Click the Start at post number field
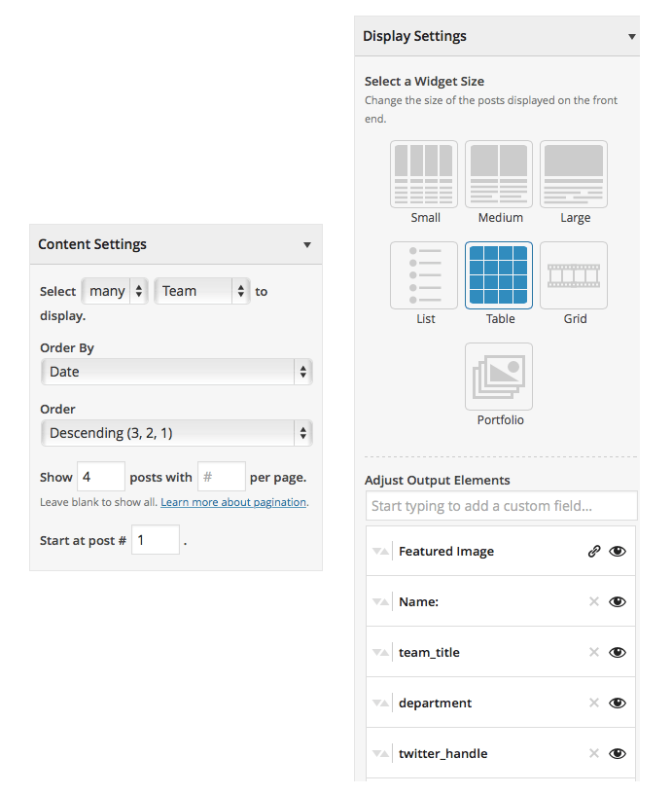Screen dimensions: 672x794 (x=156, y=540)
